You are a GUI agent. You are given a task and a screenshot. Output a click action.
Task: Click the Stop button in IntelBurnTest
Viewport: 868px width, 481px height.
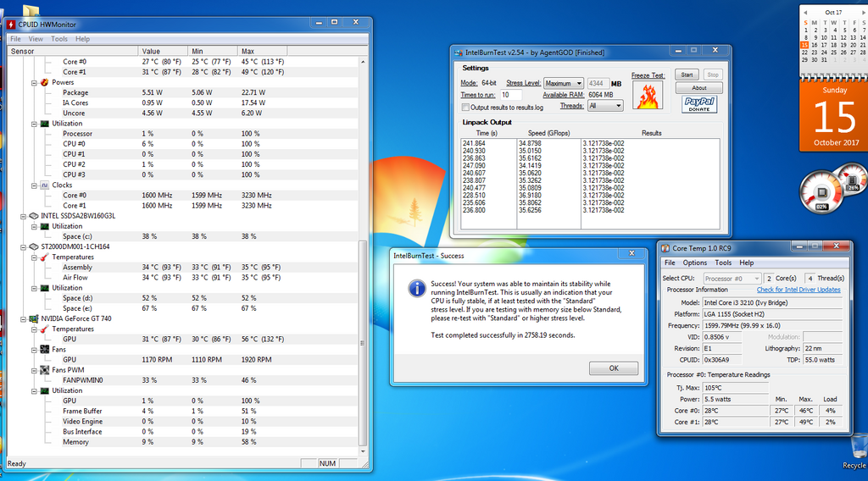[x=712, y=75]
